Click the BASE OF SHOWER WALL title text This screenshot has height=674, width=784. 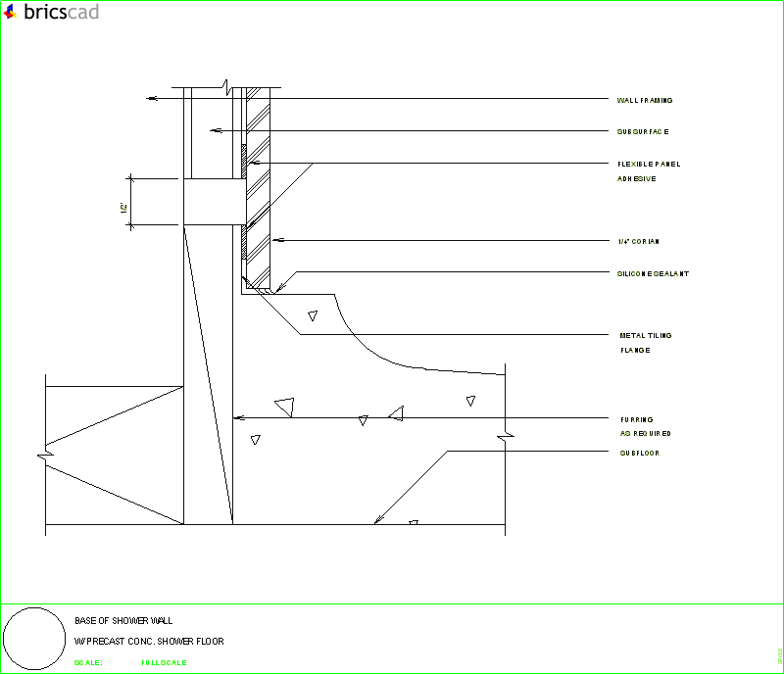point(123,620)
